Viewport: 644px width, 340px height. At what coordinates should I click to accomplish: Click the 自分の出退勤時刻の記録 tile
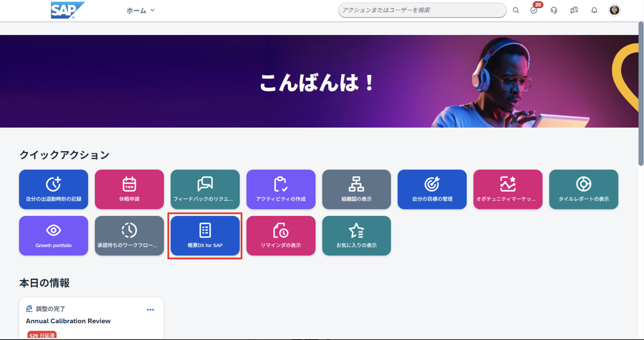pos(54,189)
